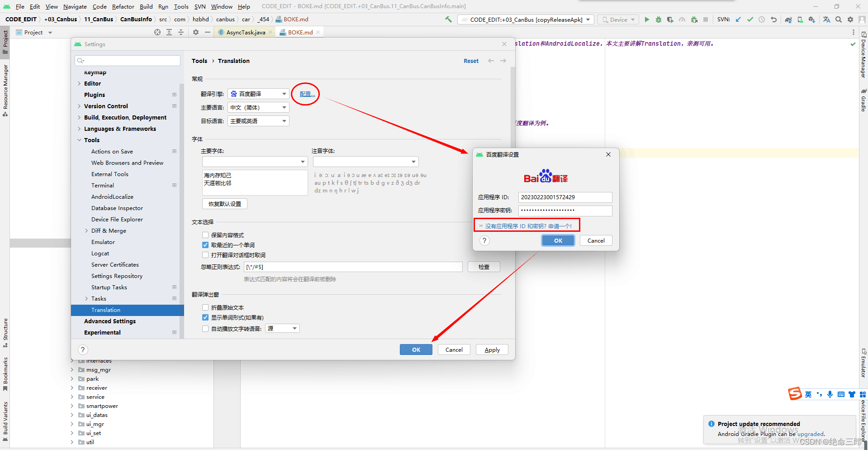This screenshot has width=868, height=450.
Task: Open the text-to-speech 源 dropdown
Action: pos(282,329)
